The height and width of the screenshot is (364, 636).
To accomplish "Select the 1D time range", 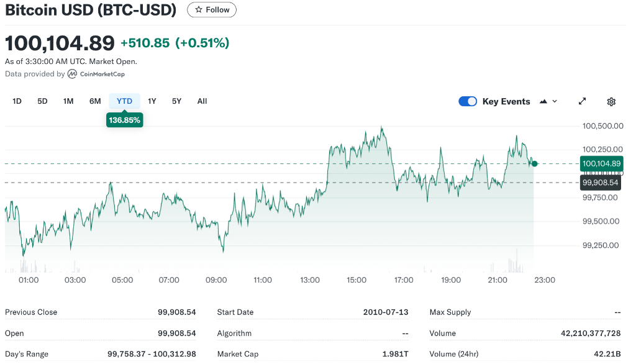I will (17, 101).
